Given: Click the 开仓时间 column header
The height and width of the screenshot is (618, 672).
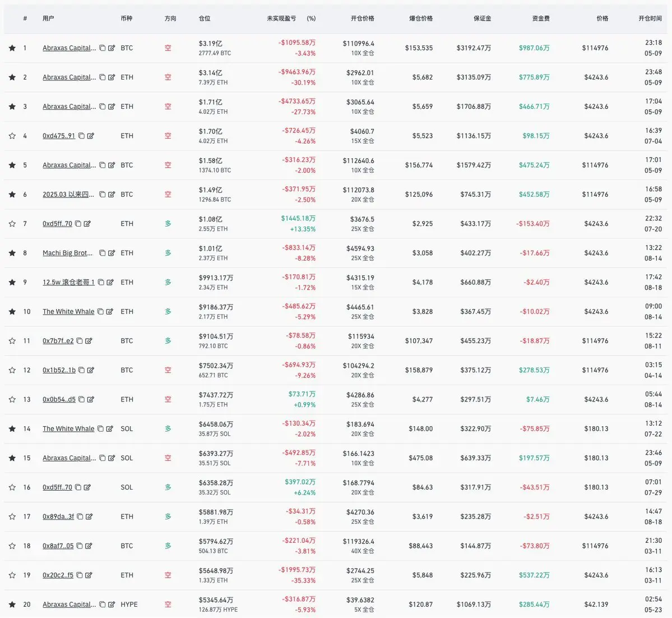Looking at the screenshot, I should click(650, 19).
